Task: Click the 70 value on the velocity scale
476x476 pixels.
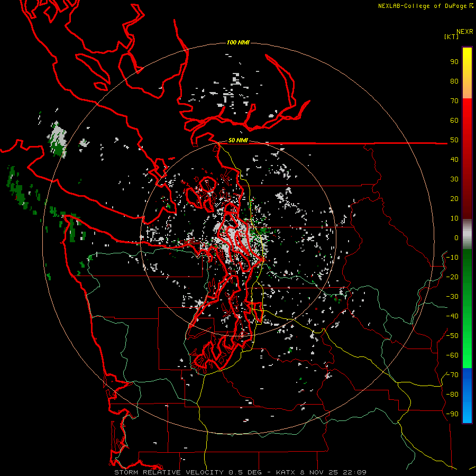Action: 454,101
